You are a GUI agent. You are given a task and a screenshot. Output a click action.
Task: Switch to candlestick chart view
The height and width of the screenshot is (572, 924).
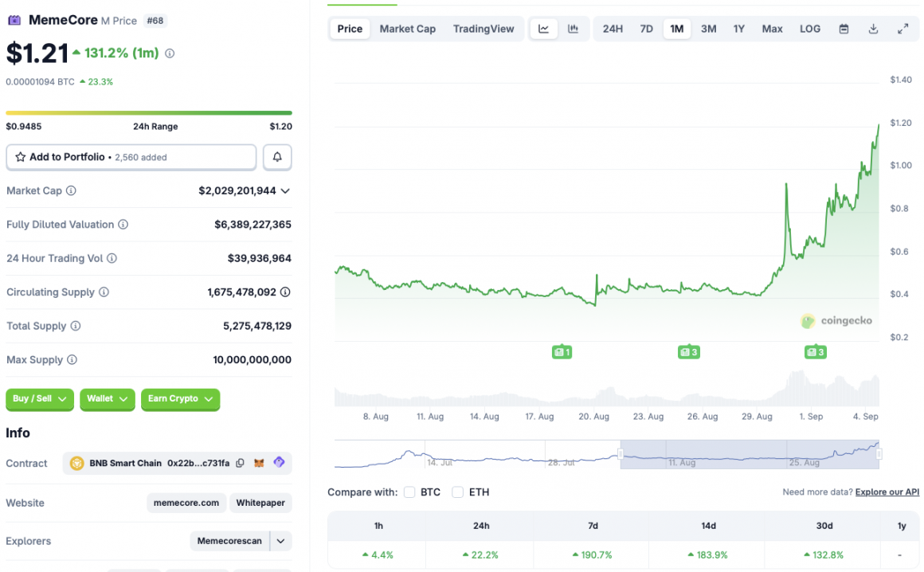point(572,28)
